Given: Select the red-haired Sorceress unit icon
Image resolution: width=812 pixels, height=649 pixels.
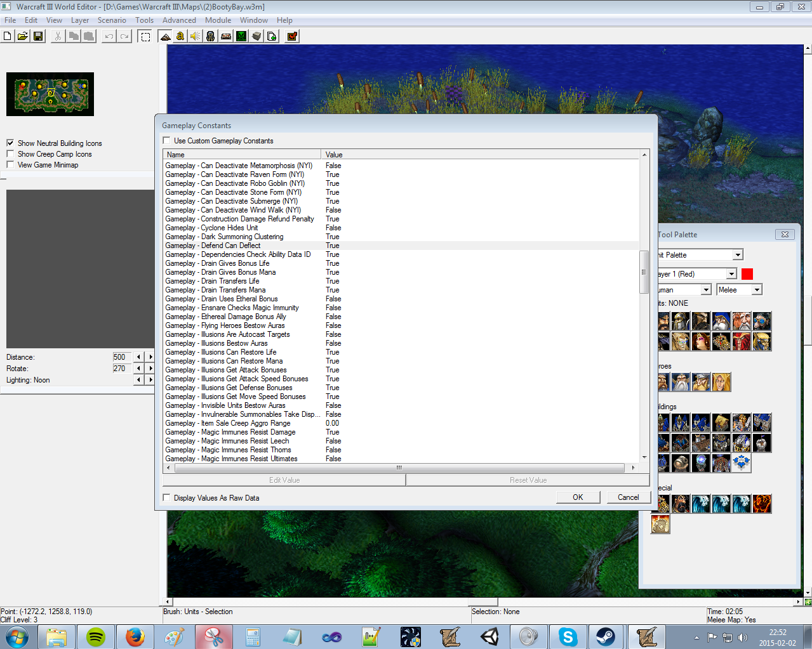Looking at the screenshot, I should 701,341.
